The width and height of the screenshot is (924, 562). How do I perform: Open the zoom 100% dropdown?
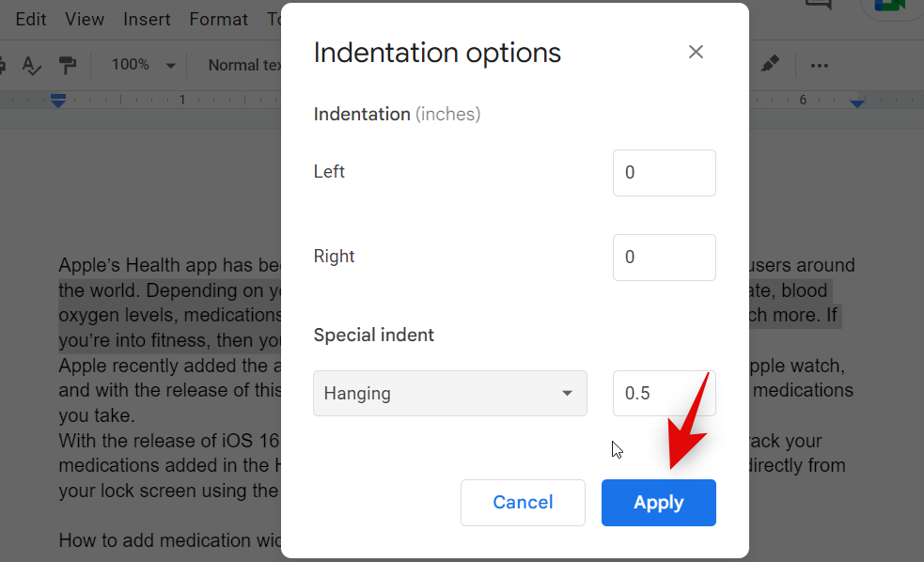[143, 65]
